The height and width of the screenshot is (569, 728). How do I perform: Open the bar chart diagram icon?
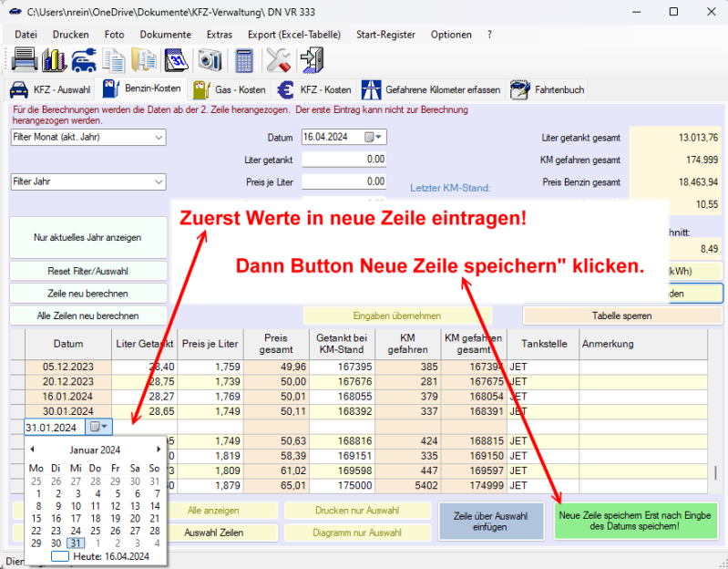(x=54, y=60)
